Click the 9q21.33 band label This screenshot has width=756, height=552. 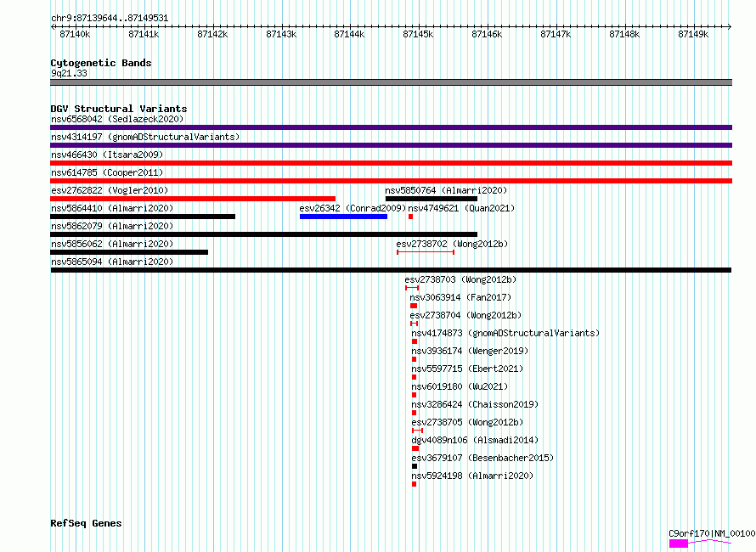pyautogui.click(x=69, y=73)
